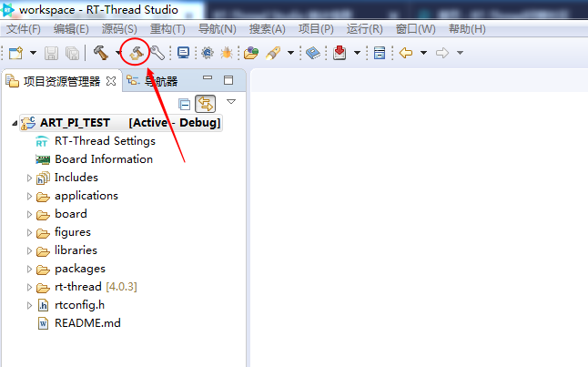Open the 编辑(E) menu
Image resolution: width=588 pixels, height=367 pixels.
tap(71, 29)
